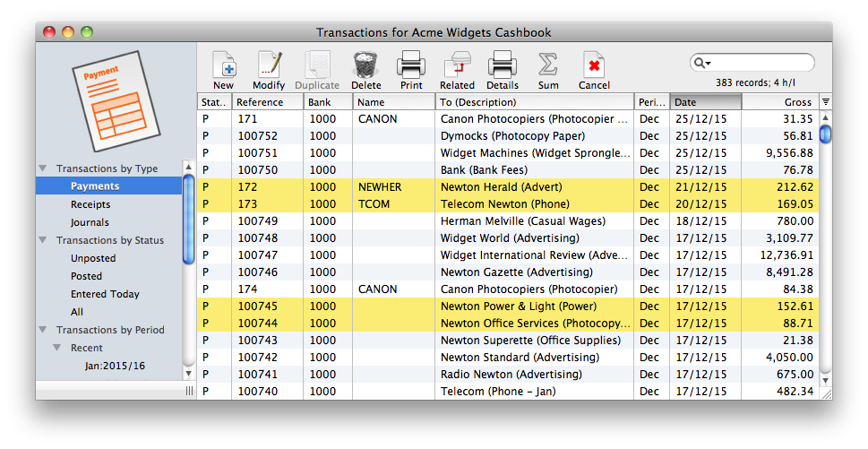
Task: Select the Herman Melville (Casual Wages) row
Action: coord(508,220)
